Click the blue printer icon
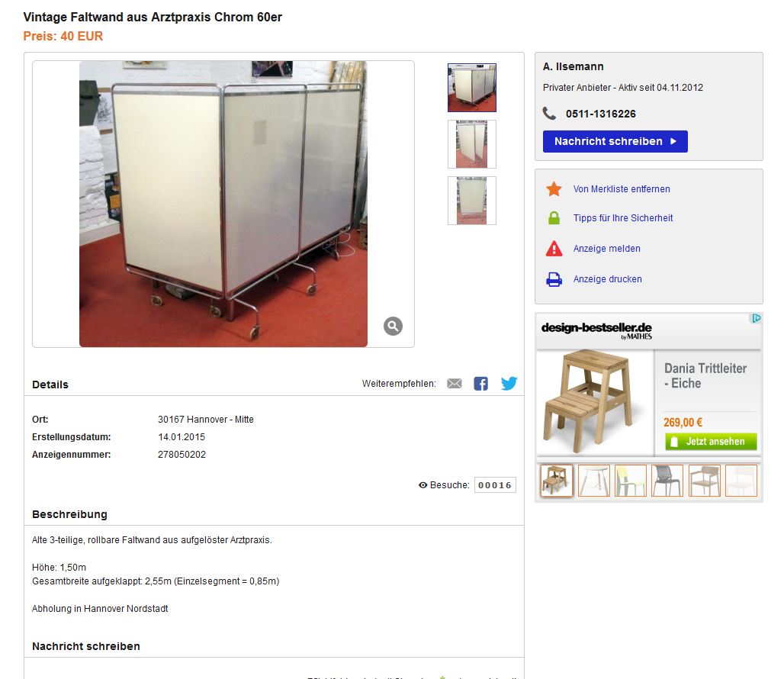Image resolution: width=784 pixels, height=679 pixels. tap(554, 279)
